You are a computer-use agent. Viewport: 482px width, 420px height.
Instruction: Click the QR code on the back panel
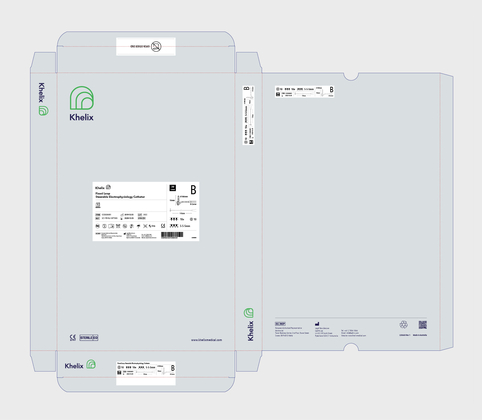coord(422,325)
